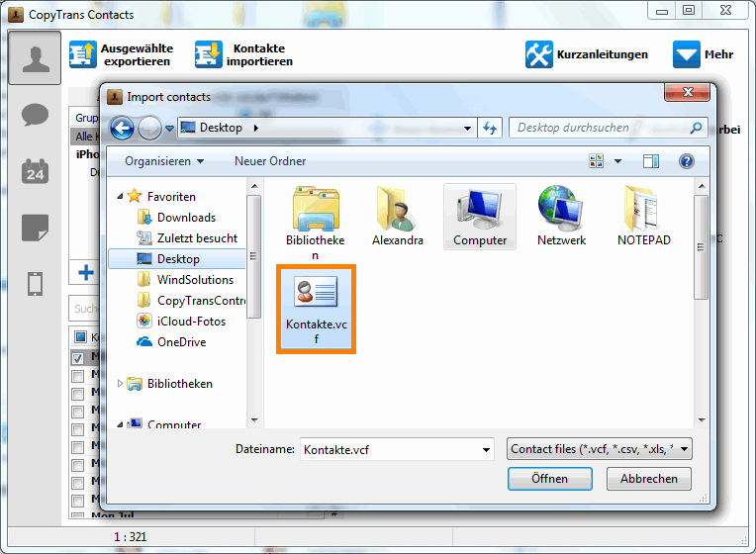
Task: Open the Notes section icon
Action: coord(35,228)
